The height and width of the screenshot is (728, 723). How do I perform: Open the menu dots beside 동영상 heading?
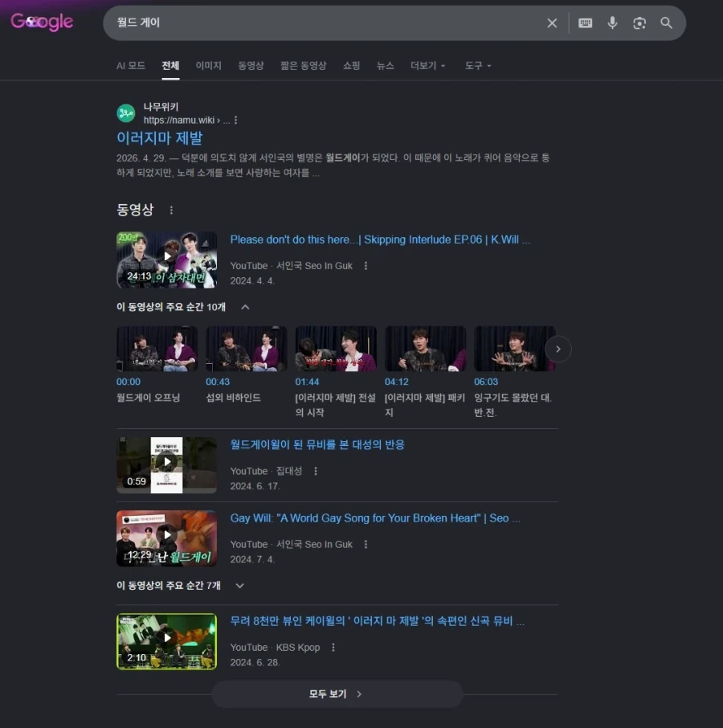(x=171, y=211)
